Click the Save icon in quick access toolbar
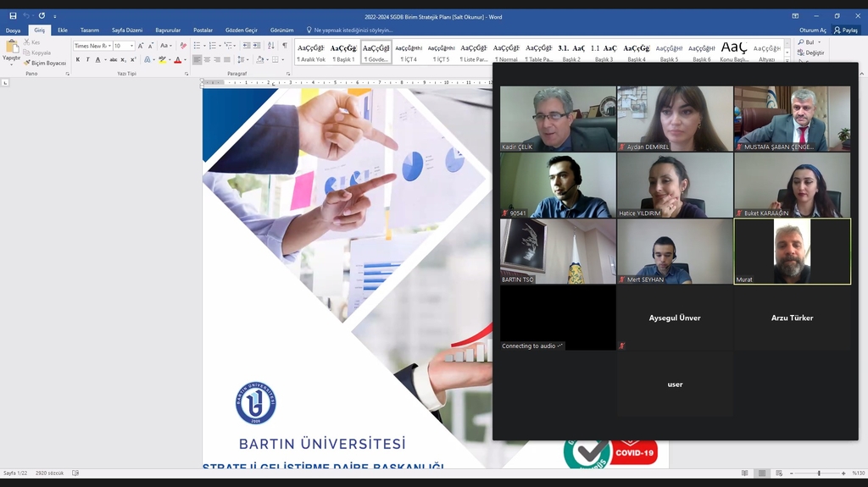Screen dimensions: 868x487 13,16
